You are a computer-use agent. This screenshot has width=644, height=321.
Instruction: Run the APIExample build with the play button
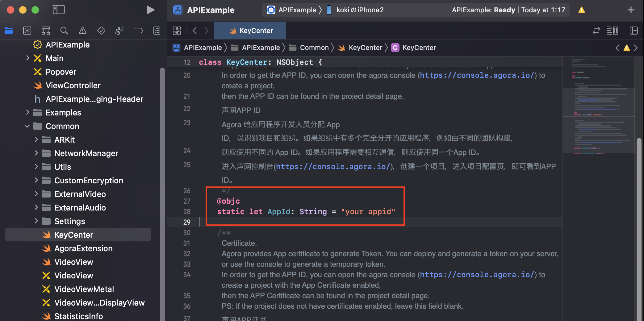tap(150, 10)
